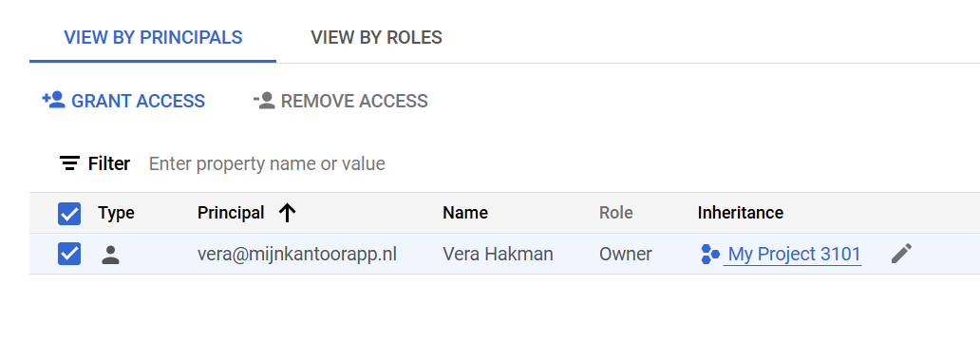This screenshot has width=980, height=362.
Task: Toggle the select-all checkbox in table header
Action: 69,213
